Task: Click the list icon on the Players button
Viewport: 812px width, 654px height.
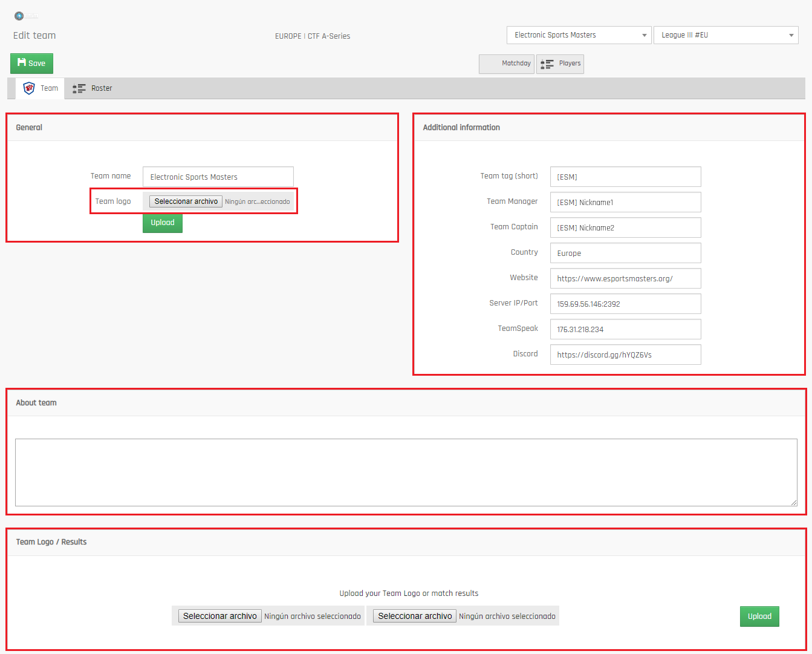Action: 547,64
